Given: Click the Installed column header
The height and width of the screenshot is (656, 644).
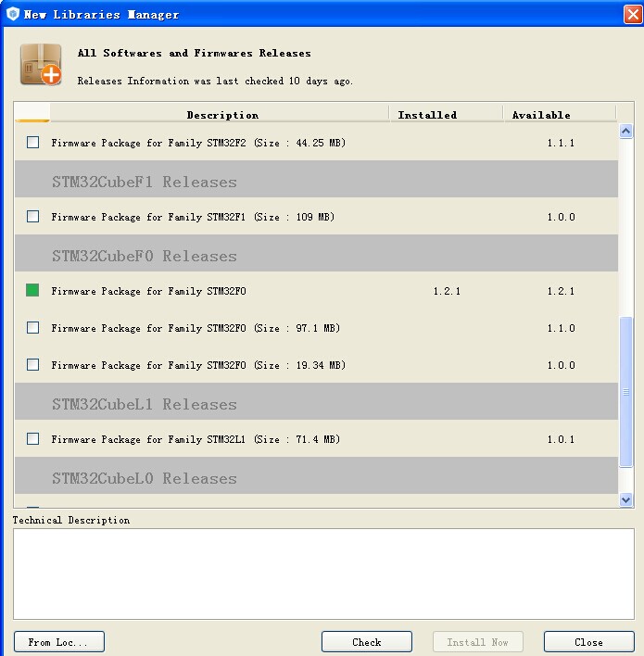Looking at the screenshot, I should pos(446,114).
